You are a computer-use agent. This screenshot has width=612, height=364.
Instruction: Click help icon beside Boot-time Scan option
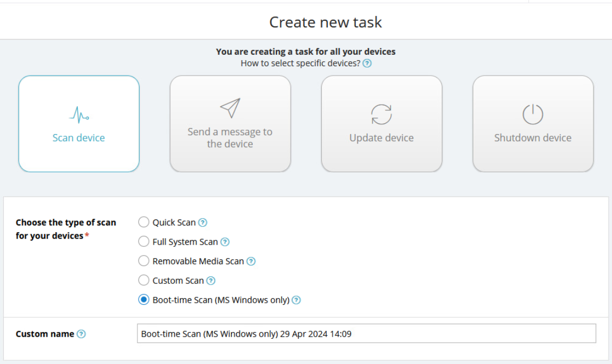click(x=296, y=300)
